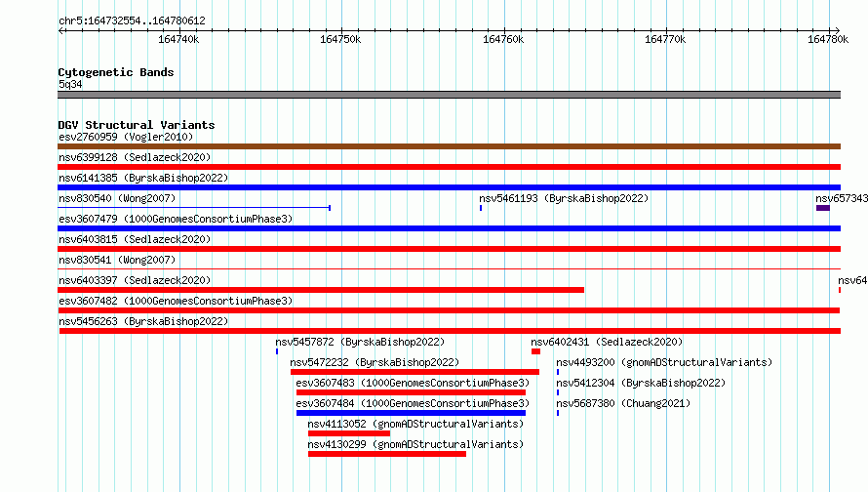Click the 164760k ruler tick label
The image size is (868, 492).
click(x=503, y=39)
